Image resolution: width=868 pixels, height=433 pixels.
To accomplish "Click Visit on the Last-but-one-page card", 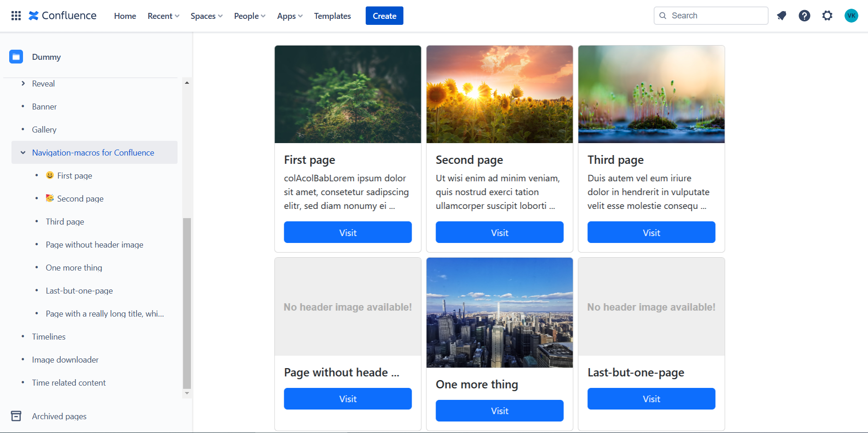I will coord(651,398).
